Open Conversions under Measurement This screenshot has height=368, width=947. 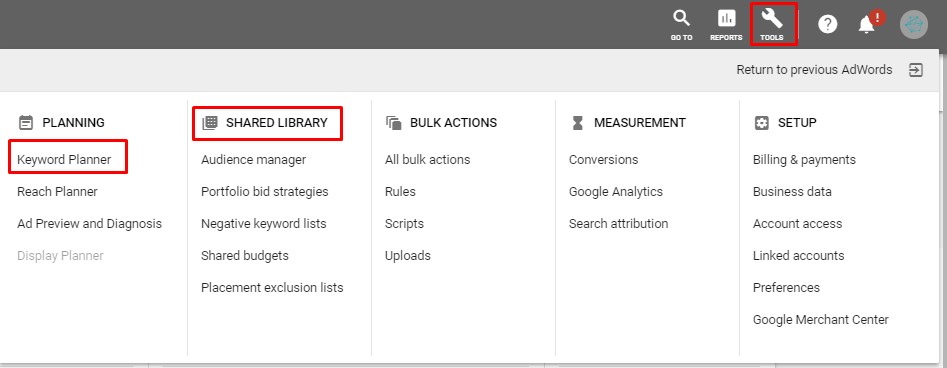click(603, 160)
